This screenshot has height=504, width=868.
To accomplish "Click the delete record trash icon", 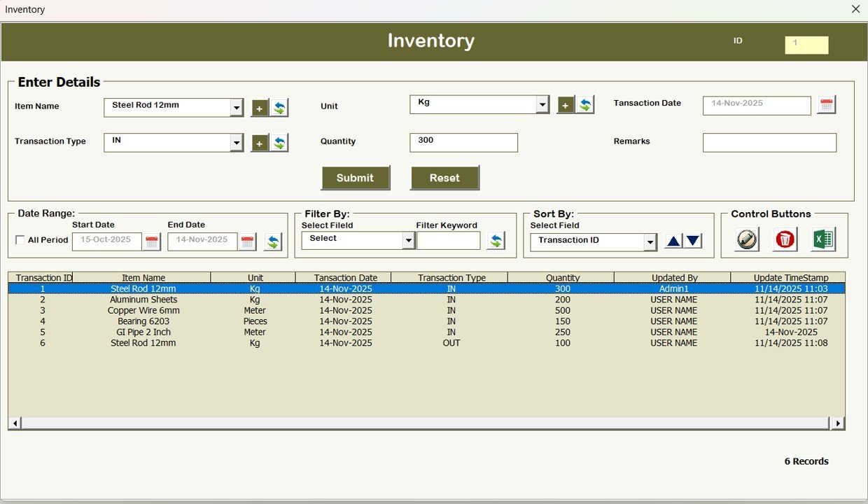I will tap(784, 239).
